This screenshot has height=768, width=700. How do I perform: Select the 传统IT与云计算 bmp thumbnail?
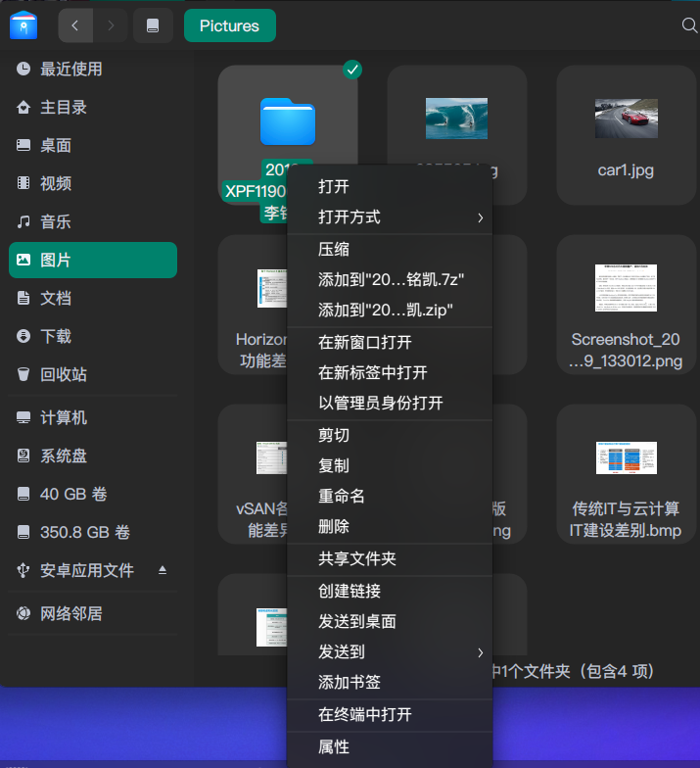tap(627, 458)
